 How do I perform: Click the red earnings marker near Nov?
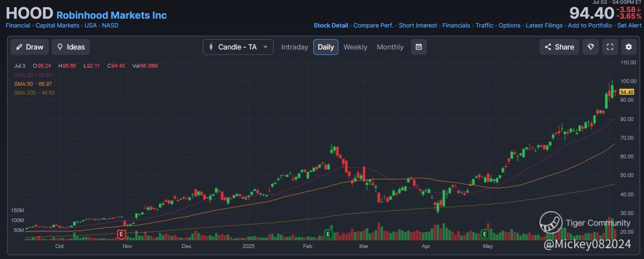pyautogui.click(x=121, y=234)
